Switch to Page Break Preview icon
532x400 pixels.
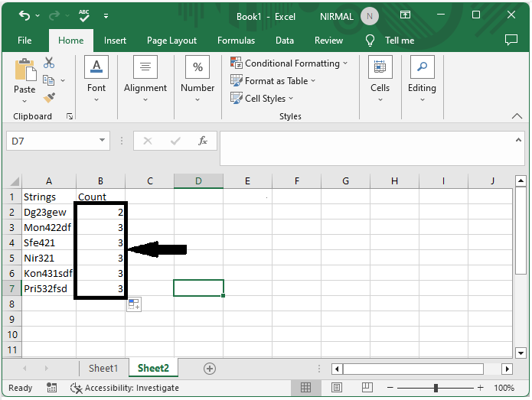pyautogui.click(x=367, y=388)
